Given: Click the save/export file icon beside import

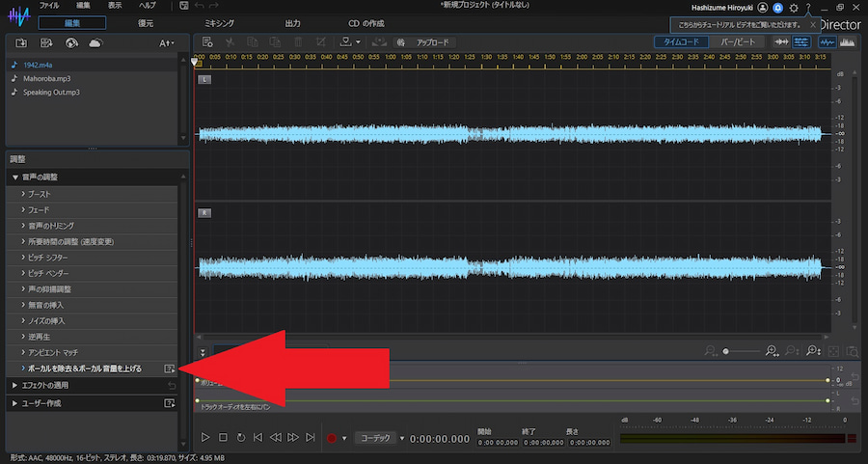Looking at the screenshot, I should 46,42.
